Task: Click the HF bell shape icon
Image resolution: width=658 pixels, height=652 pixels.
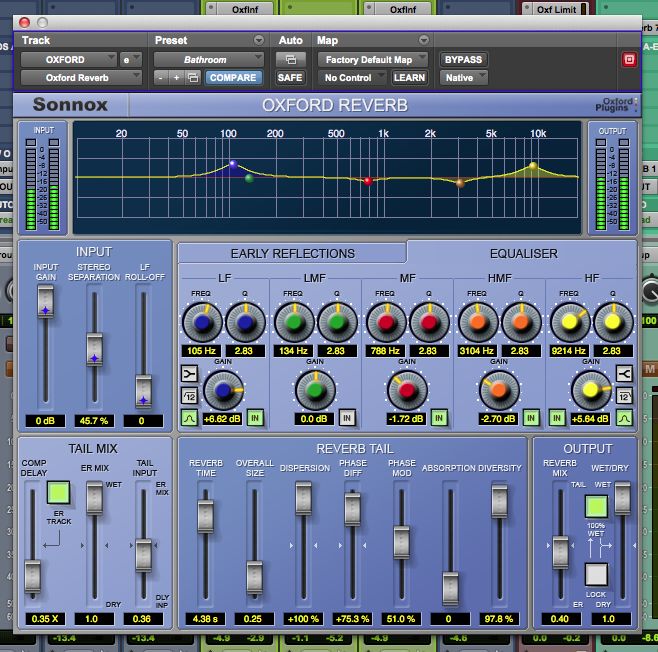Action: coord(624,418)
